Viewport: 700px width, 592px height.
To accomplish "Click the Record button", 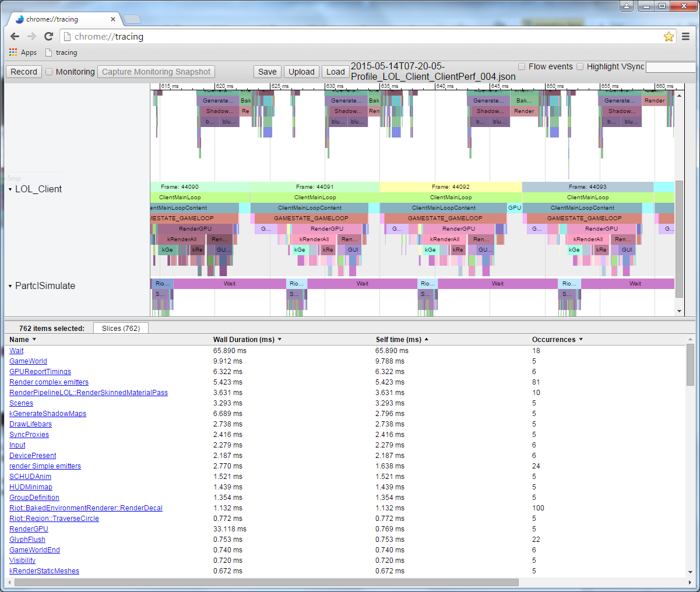I will click(24, 72).
